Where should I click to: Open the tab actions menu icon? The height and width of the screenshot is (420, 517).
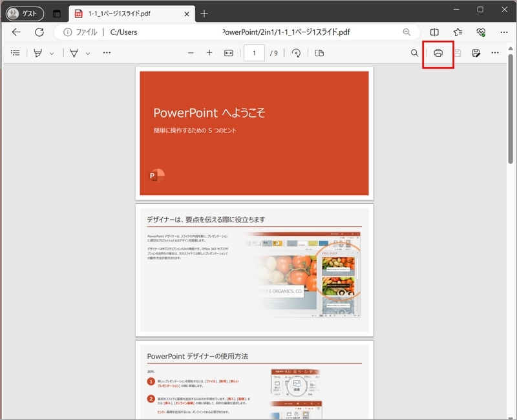[57, 14]
